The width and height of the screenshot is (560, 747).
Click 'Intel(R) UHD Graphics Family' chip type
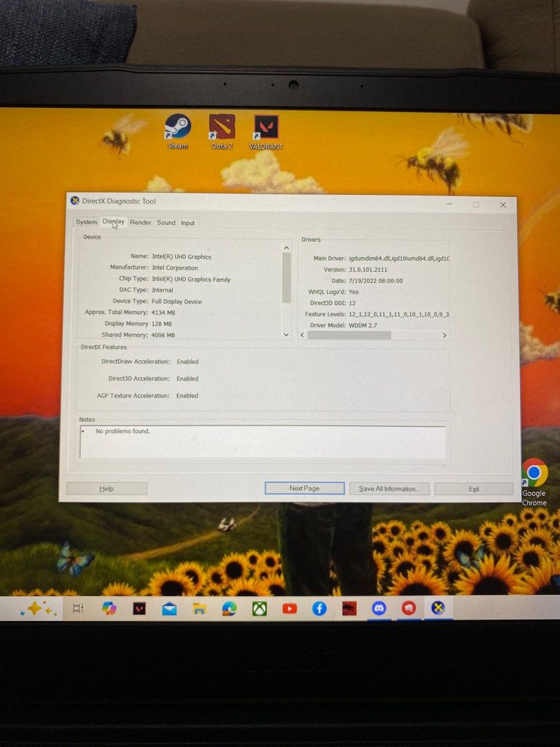coord(191,279)
